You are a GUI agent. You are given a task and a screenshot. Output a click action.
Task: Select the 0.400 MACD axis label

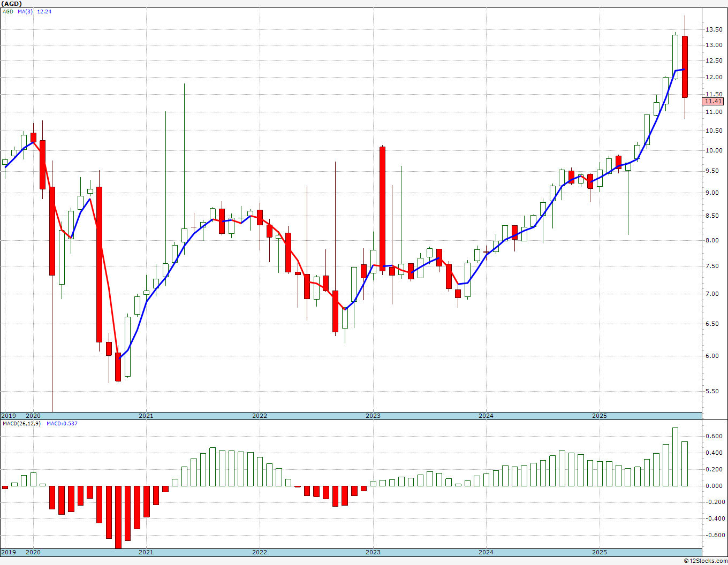click(x=715, y=453)
